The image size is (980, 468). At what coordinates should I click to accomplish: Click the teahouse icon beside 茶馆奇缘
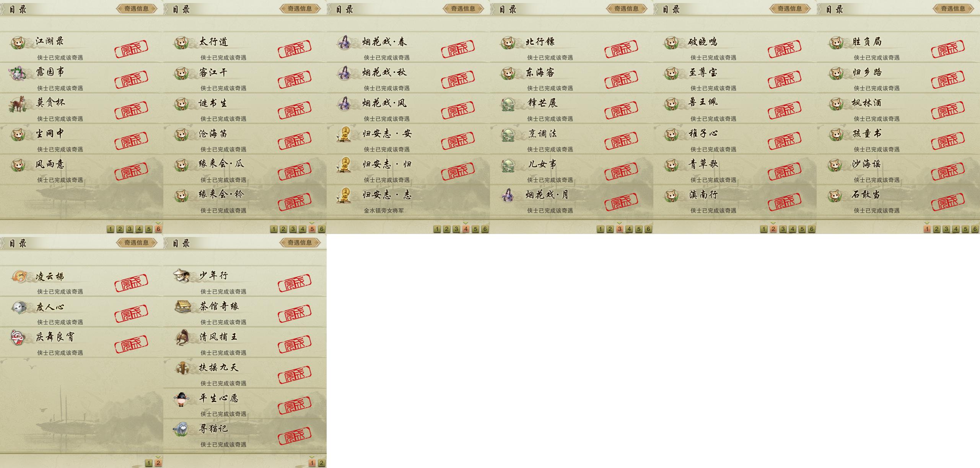pyautogui.click(x=183, y=306)
